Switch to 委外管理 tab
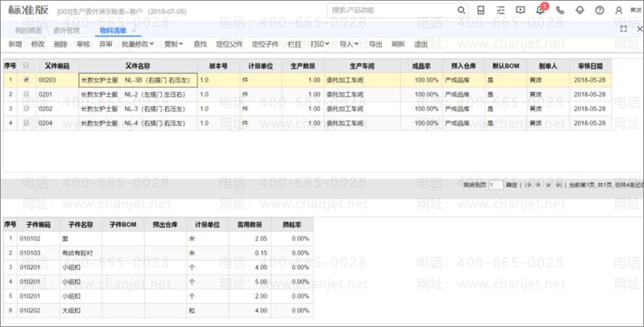644x327 pixels. 66,31
